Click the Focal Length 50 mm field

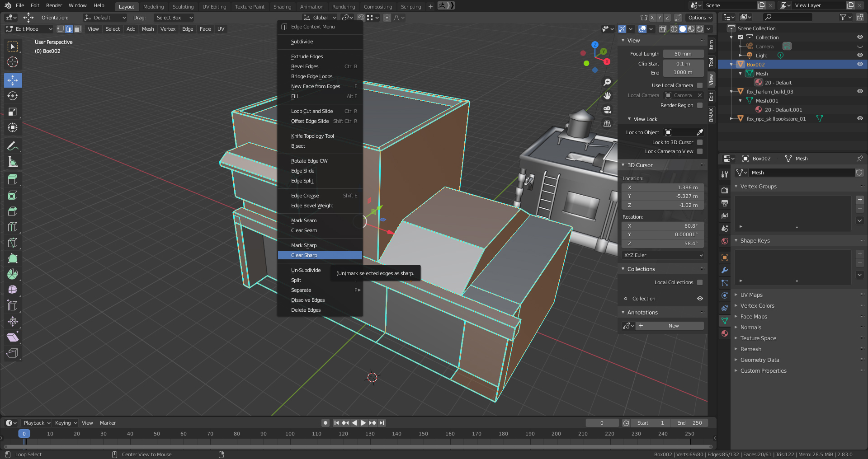click(683, 54)
